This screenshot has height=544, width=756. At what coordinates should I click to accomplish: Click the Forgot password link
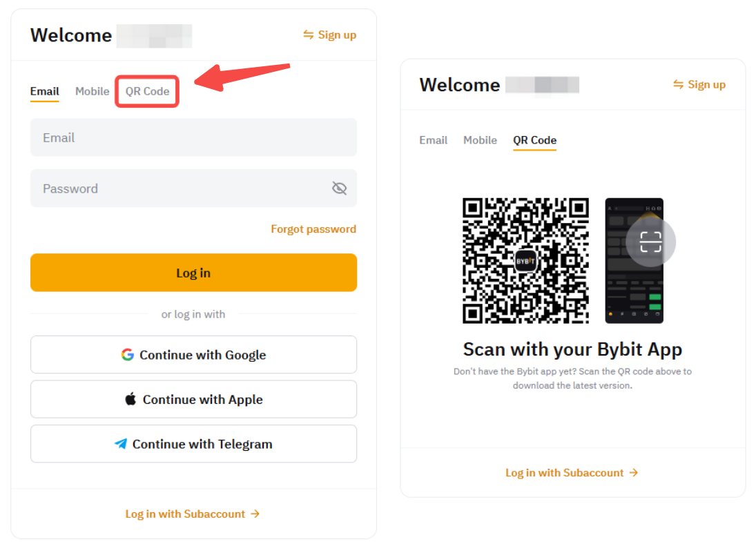click(x=313, y=229)
